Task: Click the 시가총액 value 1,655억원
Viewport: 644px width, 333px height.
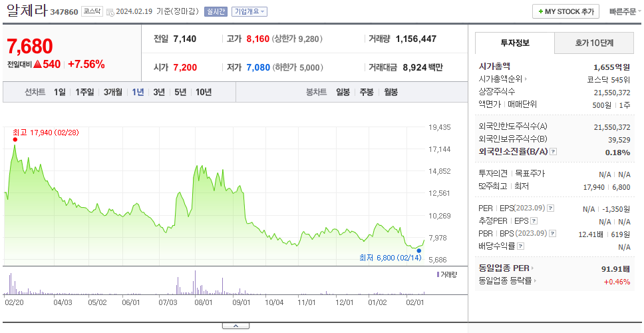Action: point(611,67)
